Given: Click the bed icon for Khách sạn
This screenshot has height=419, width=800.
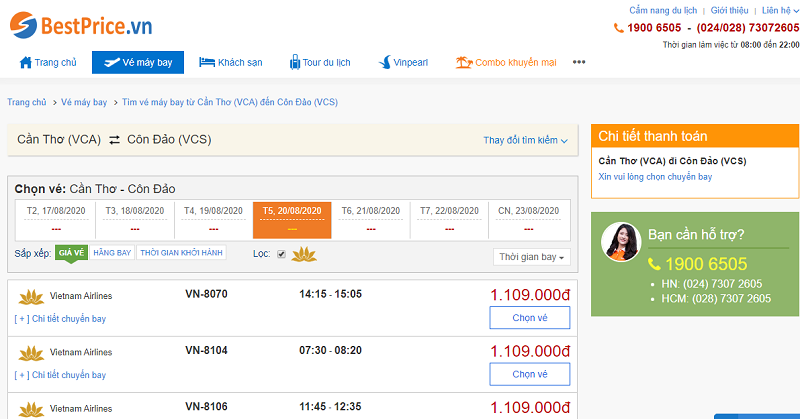Looking at the screenshot, I should click(207, 62).
